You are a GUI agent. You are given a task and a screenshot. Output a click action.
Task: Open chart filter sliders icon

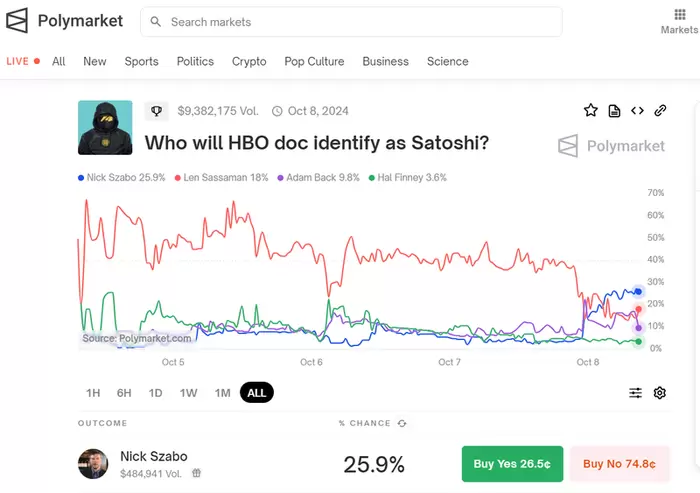[635, 393]
